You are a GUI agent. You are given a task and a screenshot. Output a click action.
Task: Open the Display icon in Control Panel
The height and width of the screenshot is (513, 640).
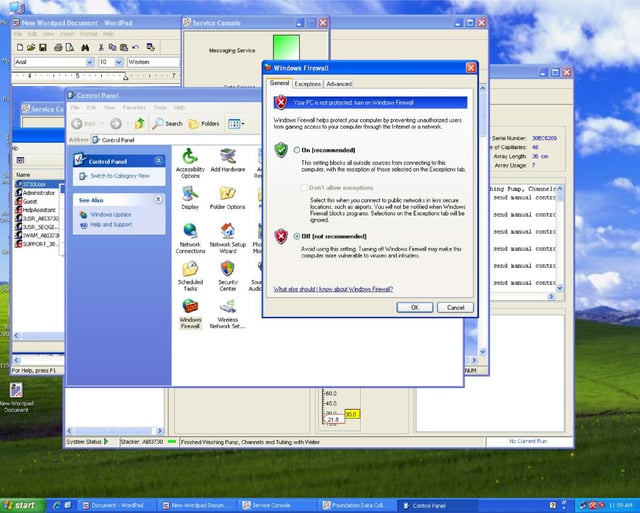[x=190, y=198]
